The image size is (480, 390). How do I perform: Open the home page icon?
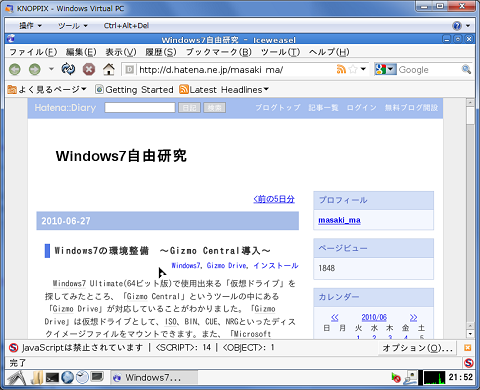tap(109, 69)
